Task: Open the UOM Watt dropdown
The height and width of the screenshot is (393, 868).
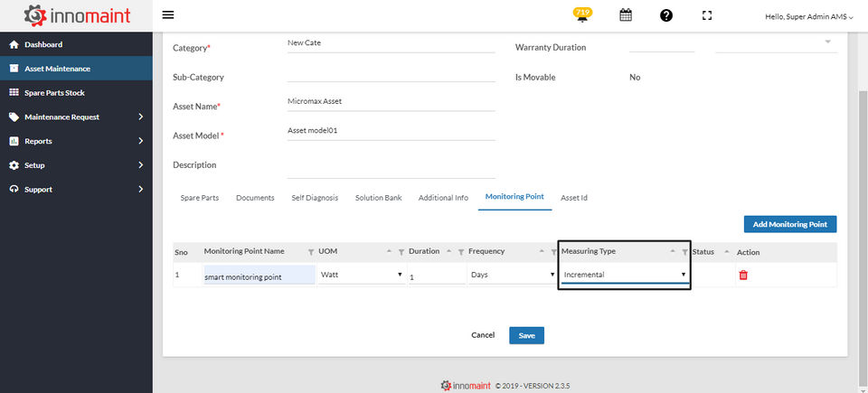Action: point(361,274)
